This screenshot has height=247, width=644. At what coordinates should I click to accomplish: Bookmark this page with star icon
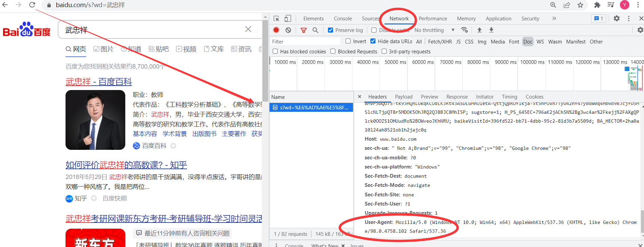click(x=580, y=5)
